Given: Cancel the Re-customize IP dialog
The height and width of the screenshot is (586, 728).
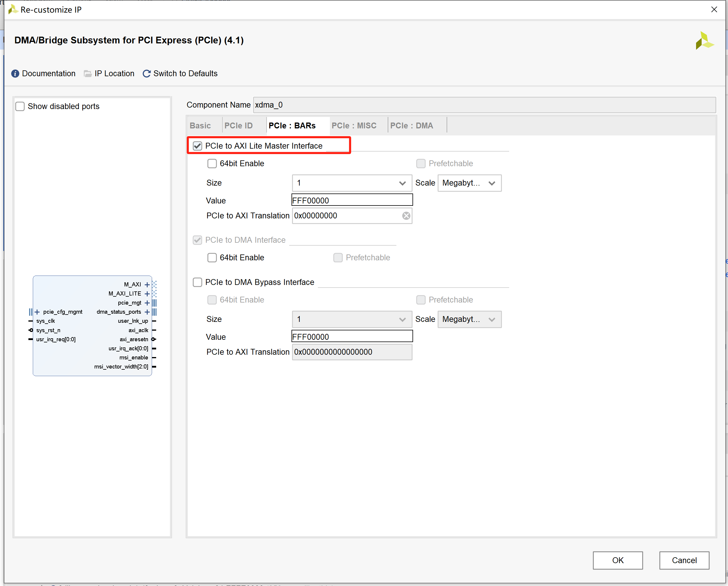Looking at the screenshot, I should click(x=684, y=560).
